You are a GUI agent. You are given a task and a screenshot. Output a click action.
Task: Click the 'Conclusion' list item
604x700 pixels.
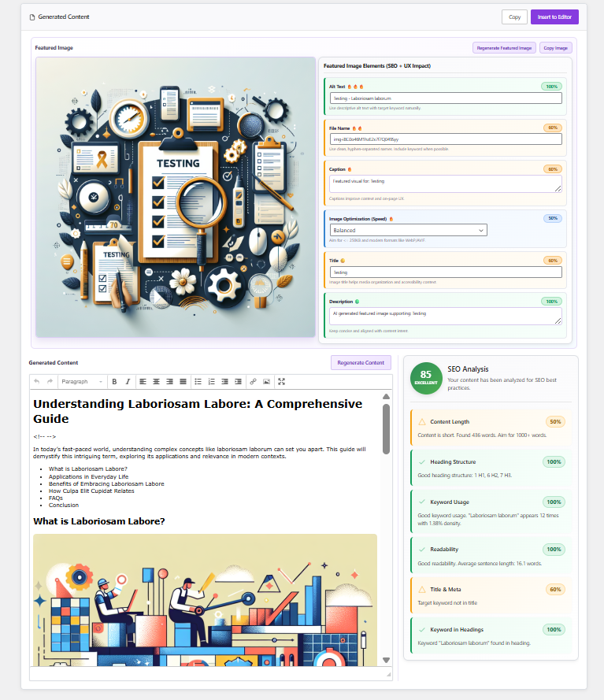pos(63,506)
